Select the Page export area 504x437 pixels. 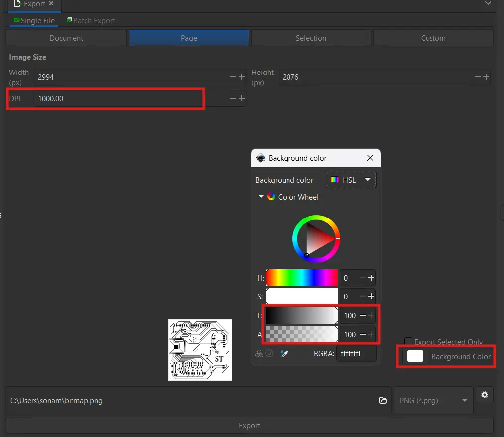point(189,38)
